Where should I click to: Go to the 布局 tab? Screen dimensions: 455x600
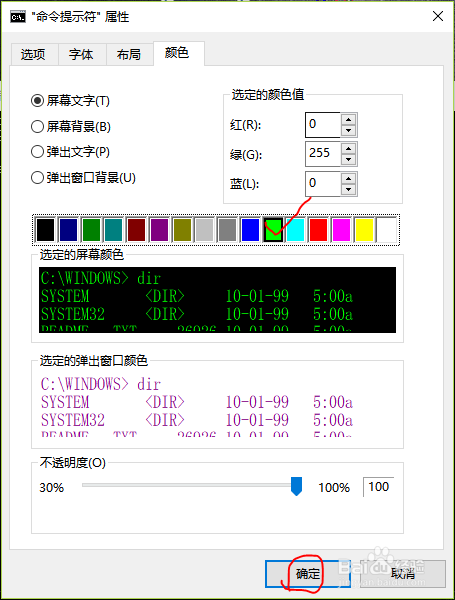129,54
